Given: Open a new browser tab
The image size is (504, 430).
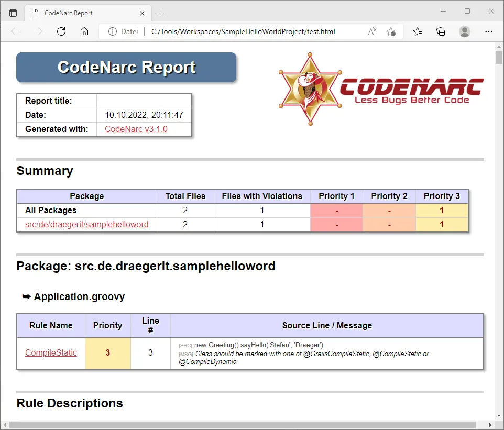Looking at the screenshot, I should 160,13.
